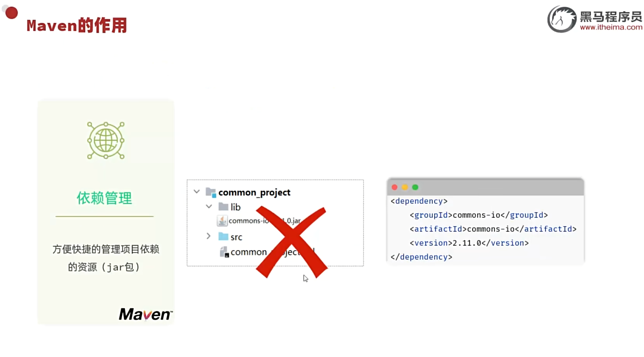Click the common_project folder icon

(211, 192)
